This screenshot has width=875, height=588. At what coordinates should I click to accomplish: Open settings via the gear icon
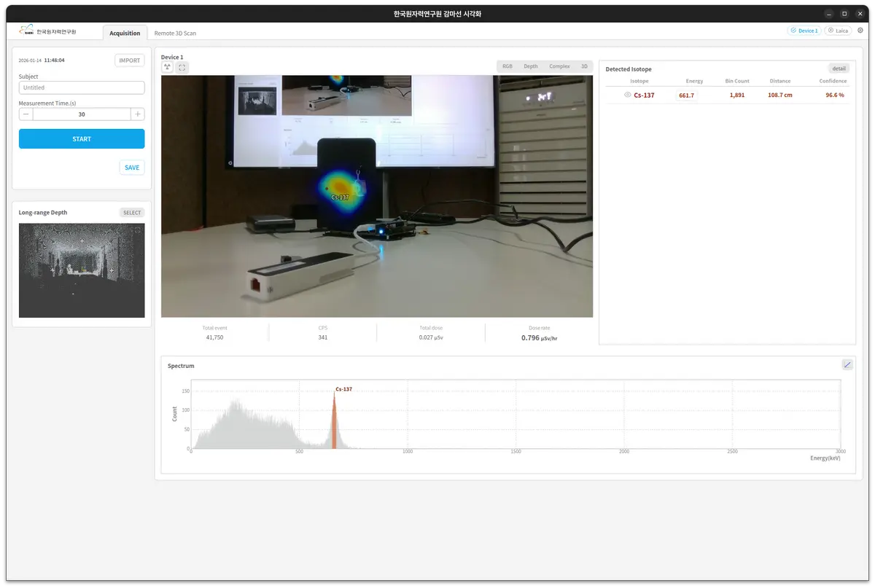860,31
